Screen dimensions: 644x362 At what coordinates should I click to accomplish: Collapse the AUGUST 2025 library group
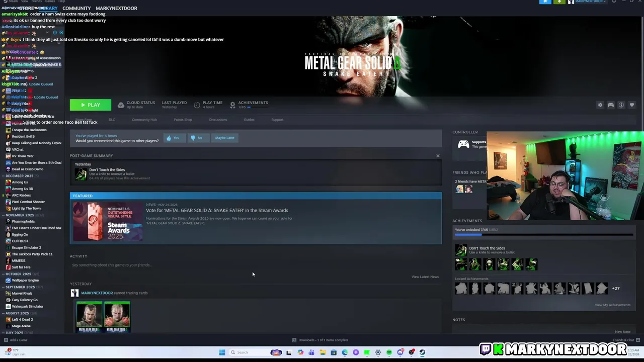click(3, 313)
